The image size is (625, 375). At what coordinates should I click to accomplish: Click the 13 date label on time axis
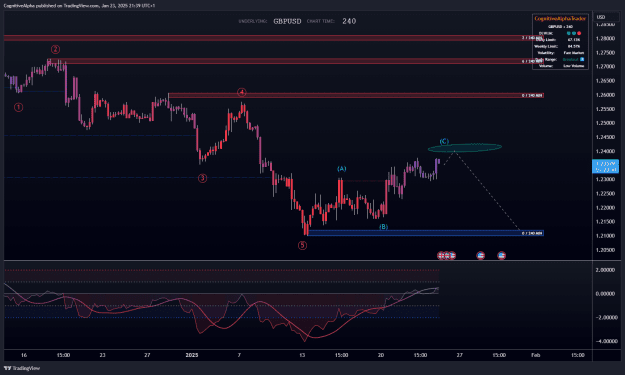tap(302, 355)
